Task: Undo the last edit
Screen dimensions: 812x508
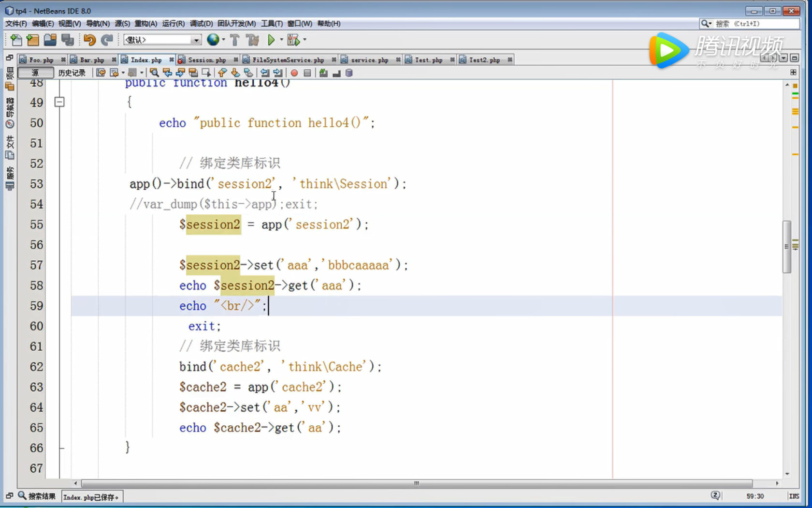Action: pyautogui.click(x=89, y=40)
